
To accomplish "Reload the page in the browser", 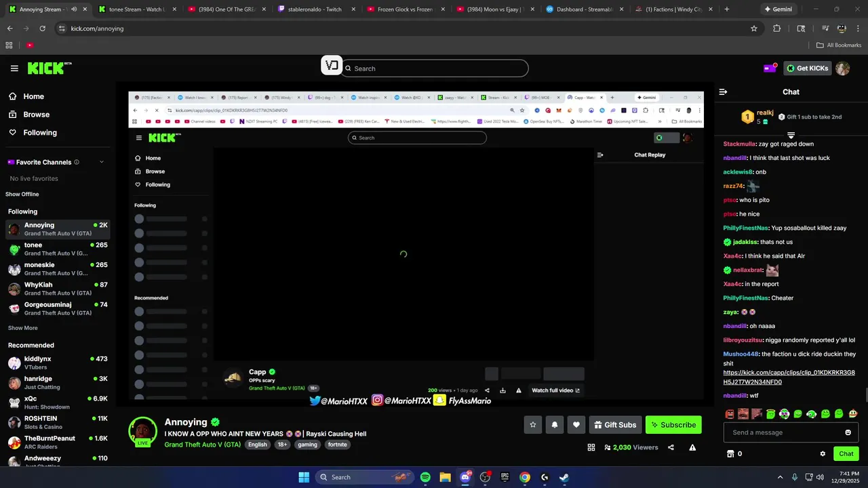I will coord(42,28).
